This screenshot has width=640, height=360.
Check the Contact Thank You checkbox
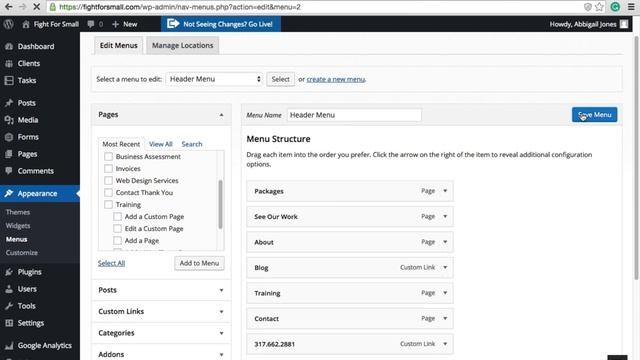pyautogui.click(x=108, y=193)
